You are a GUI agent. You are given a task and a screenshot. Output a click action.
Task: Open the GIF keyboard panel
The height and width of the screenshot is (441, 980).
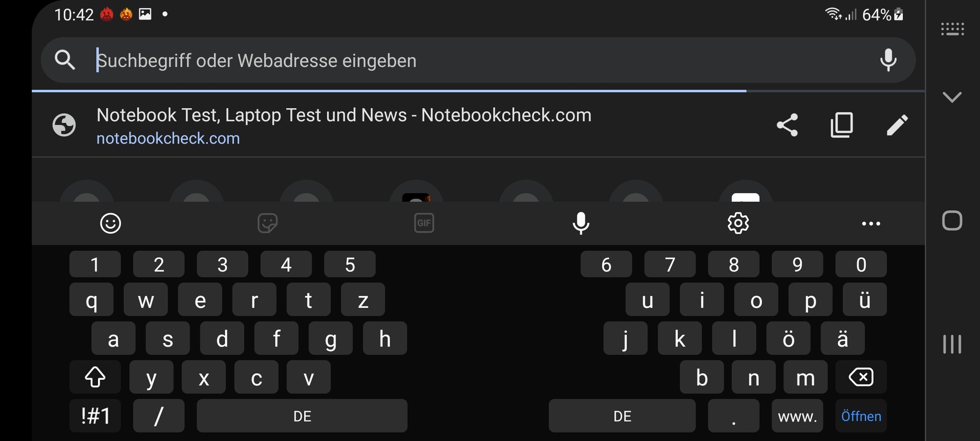tap(424, 223)
